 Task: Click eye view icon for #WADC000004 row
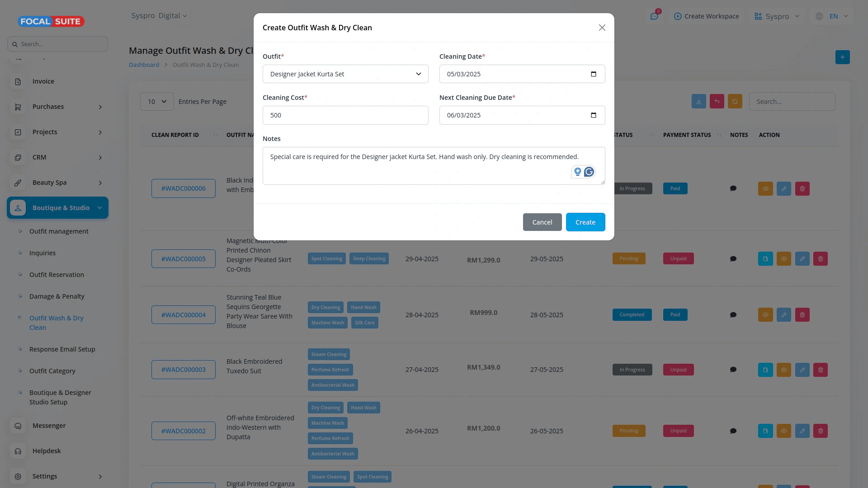pyautogui.click(x=765, y=315)
